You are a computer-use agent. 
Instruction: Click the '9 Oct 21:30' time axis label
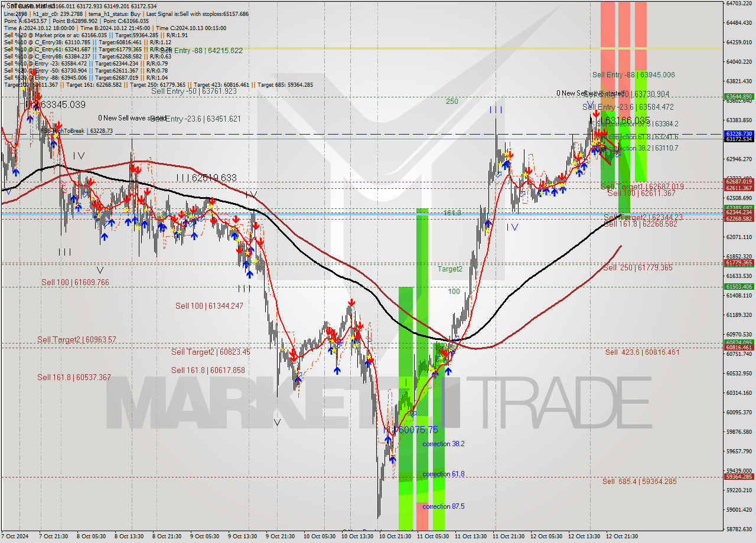[281, 537]
